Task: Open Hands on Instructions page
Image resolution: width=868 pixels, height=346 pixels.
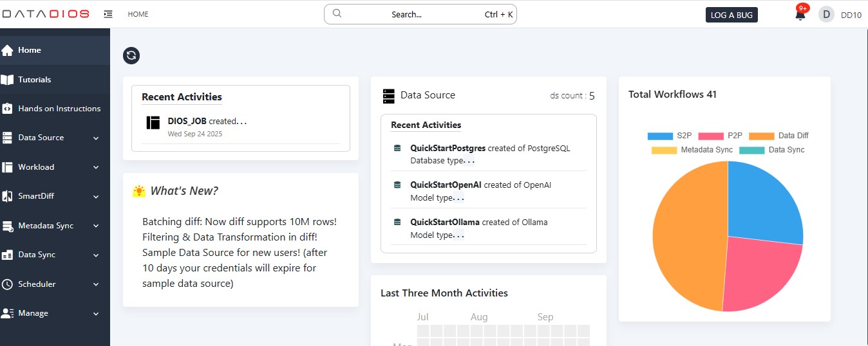Action: point(55,109)
